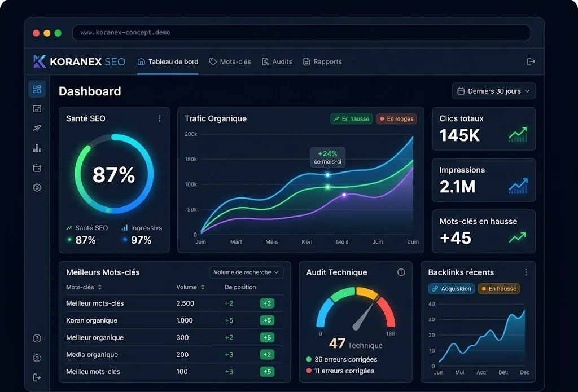
Task: Select the Koran organique keyword row
Action: tap(175, 320)
